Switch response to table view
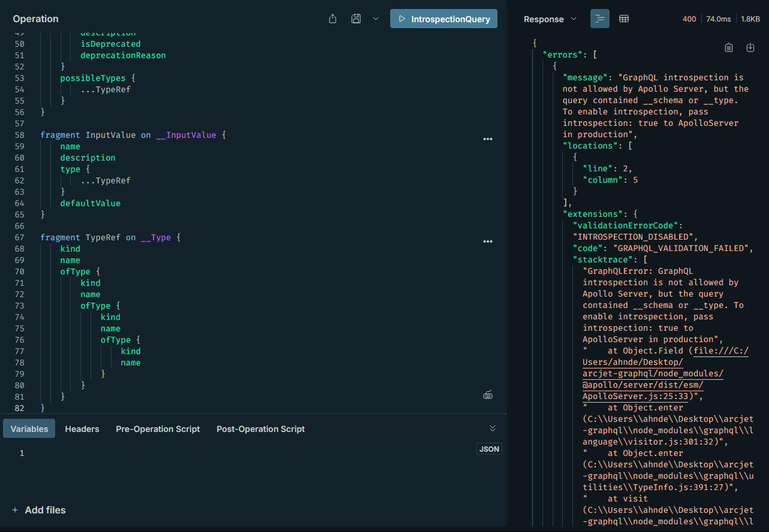This screenshot has width=769, height=532. coord(623,19)
